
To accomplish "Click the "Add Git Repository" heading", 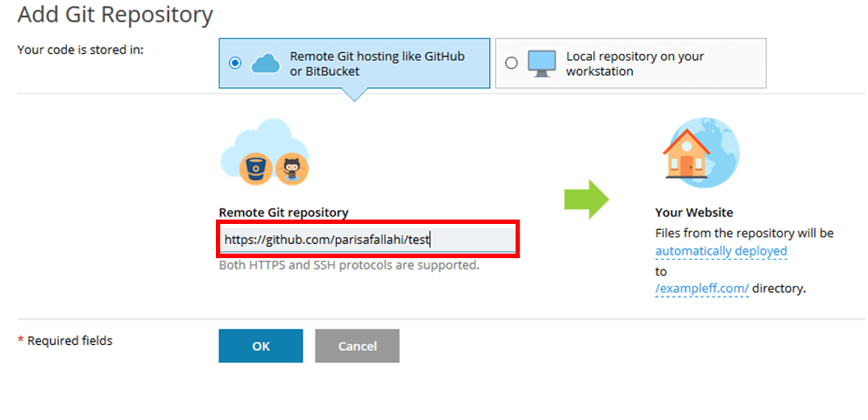I will click(x=115, y=15).
